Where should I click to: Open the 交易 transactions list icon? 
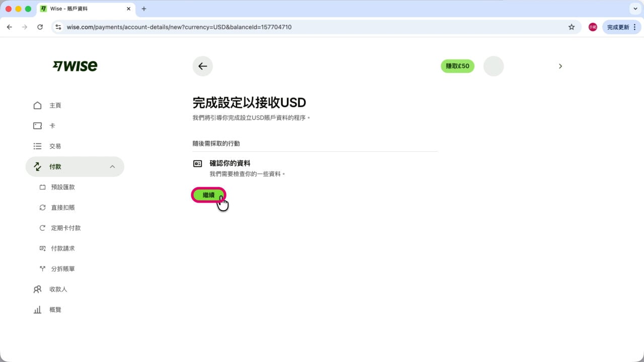37,146
